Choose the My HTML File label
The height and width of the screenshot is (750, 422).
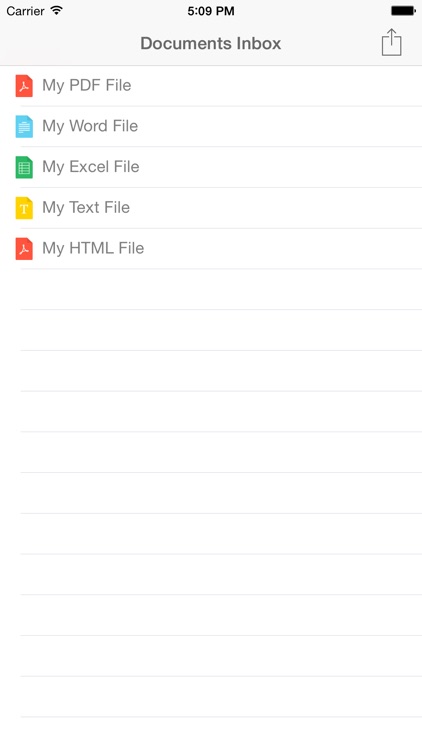point(93,248)
